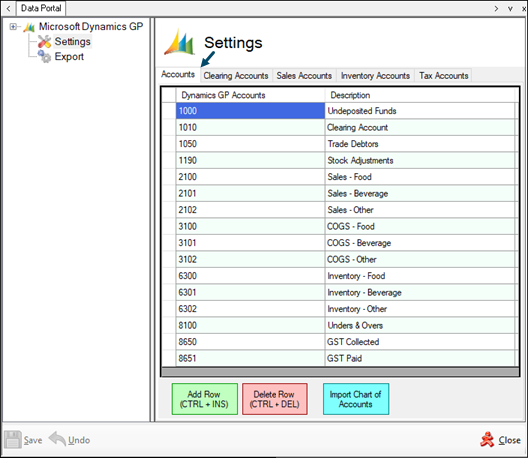Click the row selector for account 1000

pyautogui.click(x=169, y=111)
